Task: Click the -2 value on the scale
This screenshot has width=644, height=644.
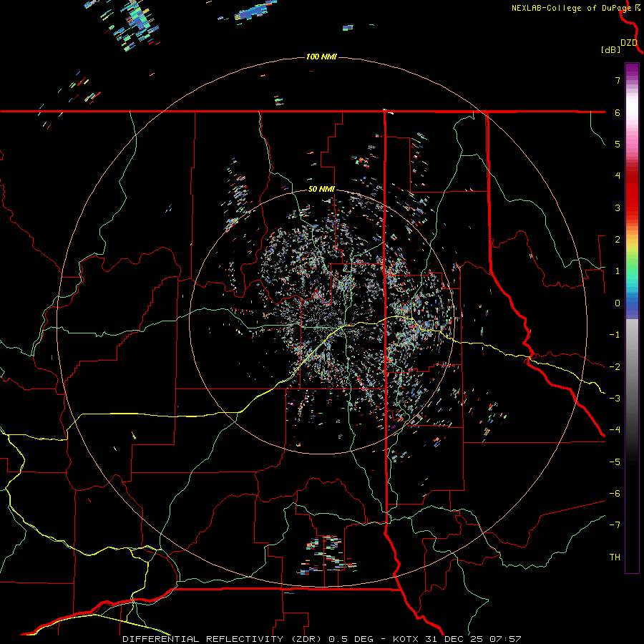Action: pos(615,367)
